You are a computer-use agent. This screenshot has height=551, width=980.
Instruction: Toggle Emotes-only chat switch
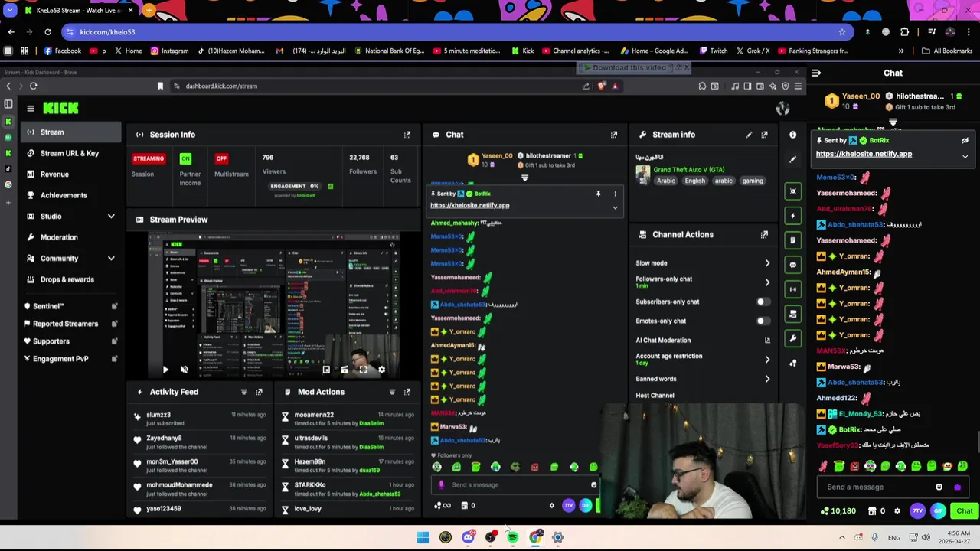(x=762, y=321)
